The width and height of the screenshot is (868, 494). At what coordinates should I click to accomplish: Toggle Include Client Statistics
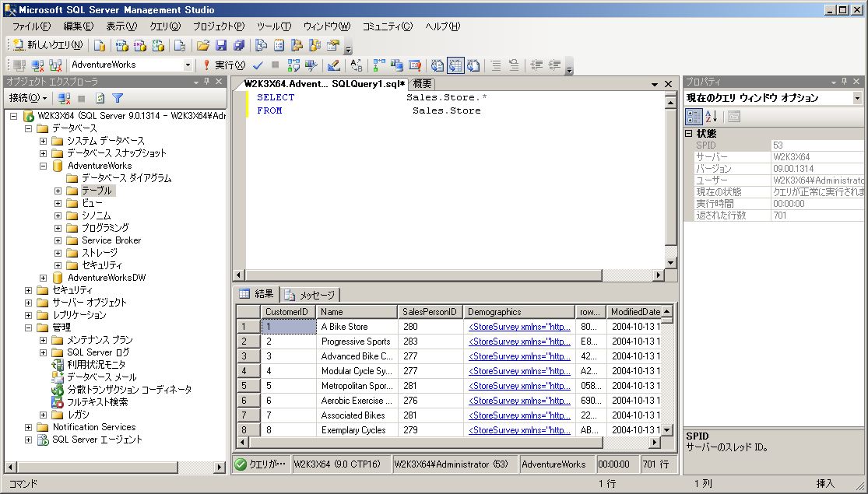pyautogui.click(x=396, y=65)
